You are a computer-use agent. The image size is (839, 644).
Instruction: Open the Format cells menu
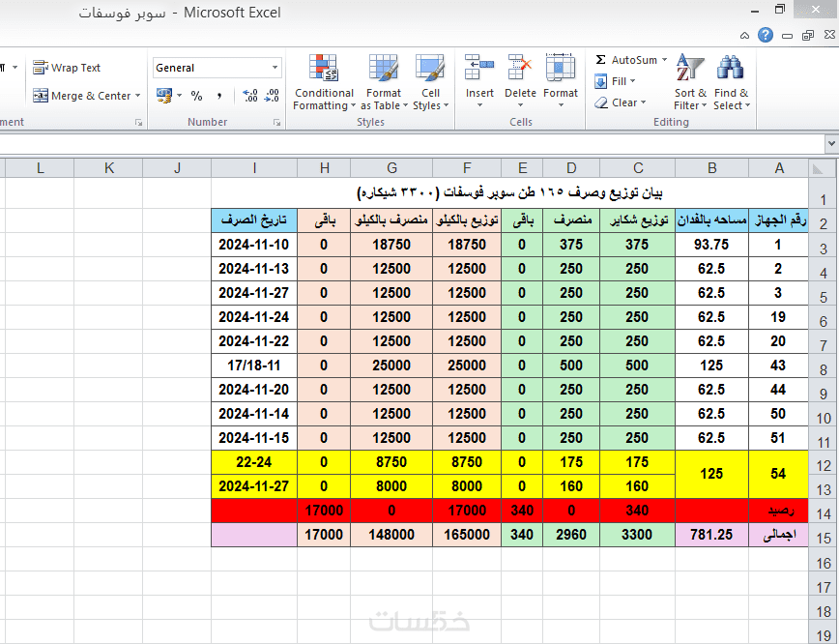(x=561, y=81)
